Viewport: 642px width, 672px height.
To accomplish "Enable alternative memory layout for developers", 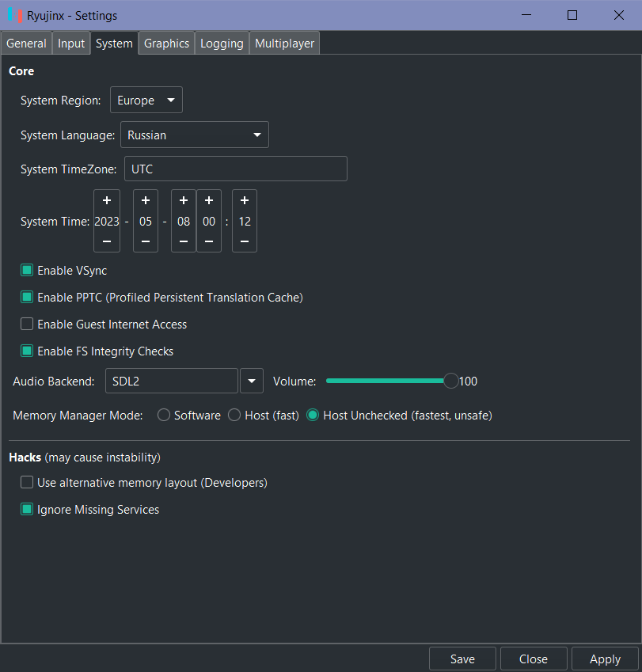I will 27,483.
